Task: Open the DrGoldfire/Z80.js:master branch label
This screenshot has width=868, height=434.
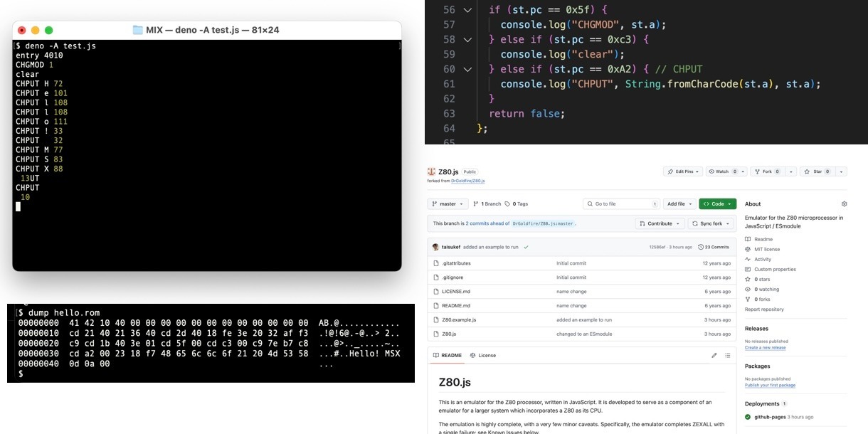Action: pyautogui.click(x=543, y=223)
